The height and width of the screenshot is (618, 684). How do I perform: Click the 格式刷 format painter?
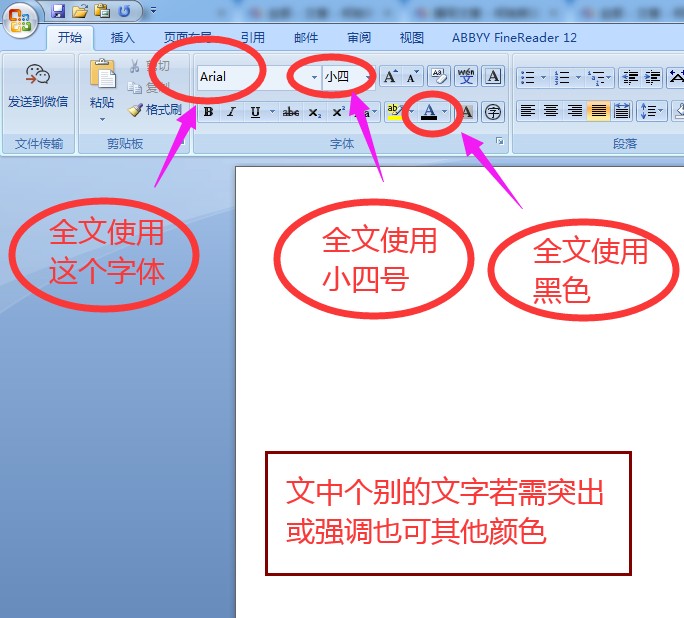[x=155, y=109]
